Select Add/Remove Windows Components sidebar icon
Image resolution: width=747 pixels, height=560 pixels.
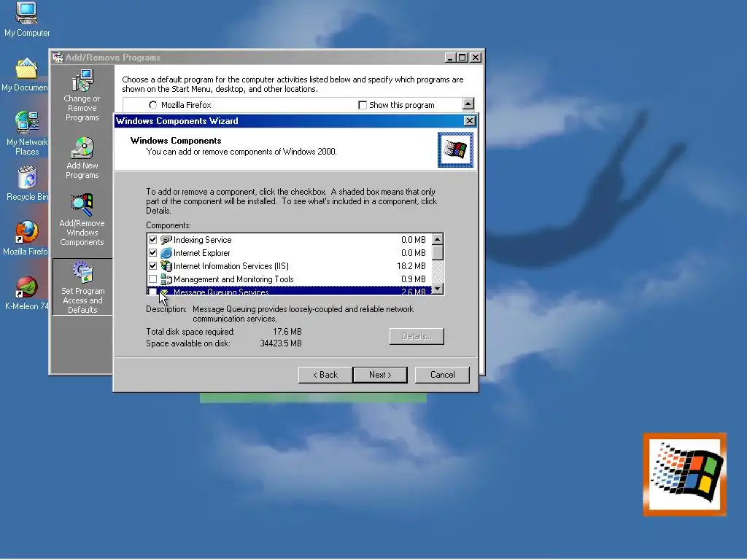click(82, 219)
